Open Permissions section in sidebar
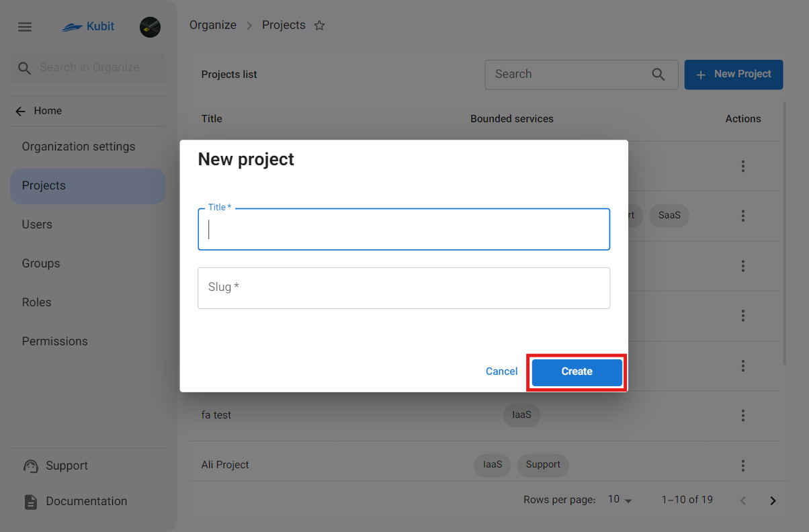 87,341
